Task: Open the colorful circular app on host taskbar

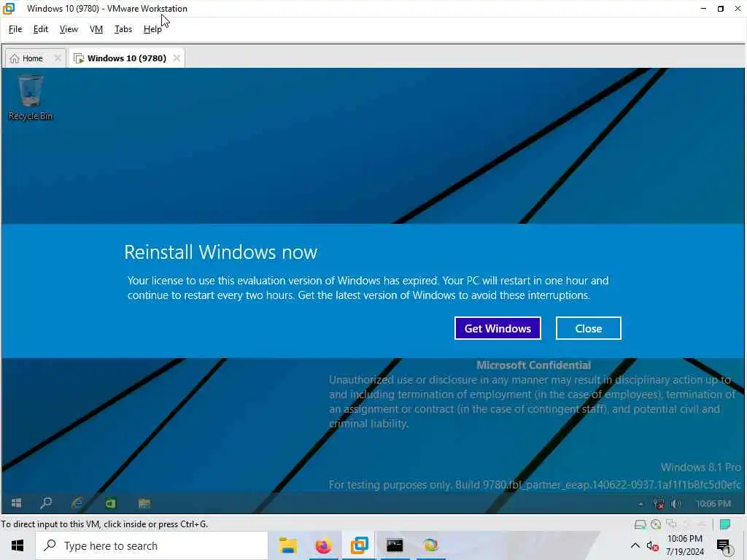Action: 430,545
